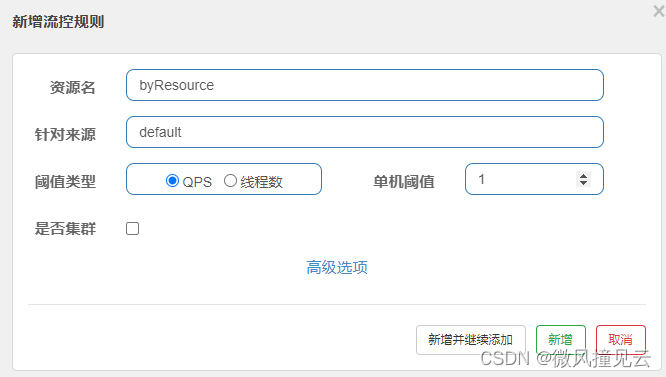Select the QPS radio button
Screen dimensions: 666x377
[x=172, y=180]
